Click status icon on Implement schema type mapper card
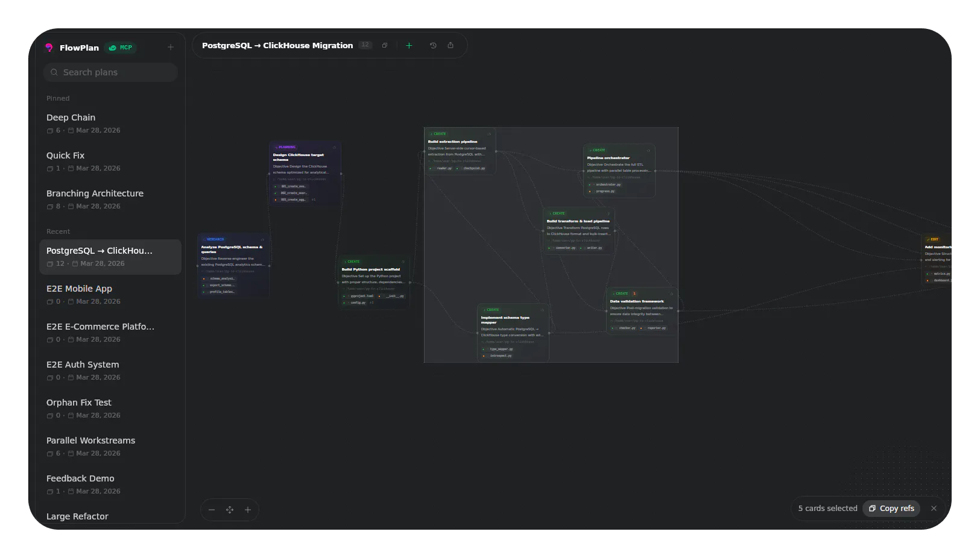Image resolution: width=980 pixels, height=558 pixels. 542,310
